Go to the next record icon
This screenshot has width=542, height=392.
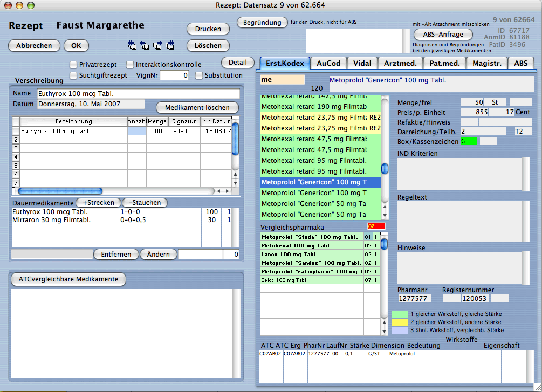(157, 45)
